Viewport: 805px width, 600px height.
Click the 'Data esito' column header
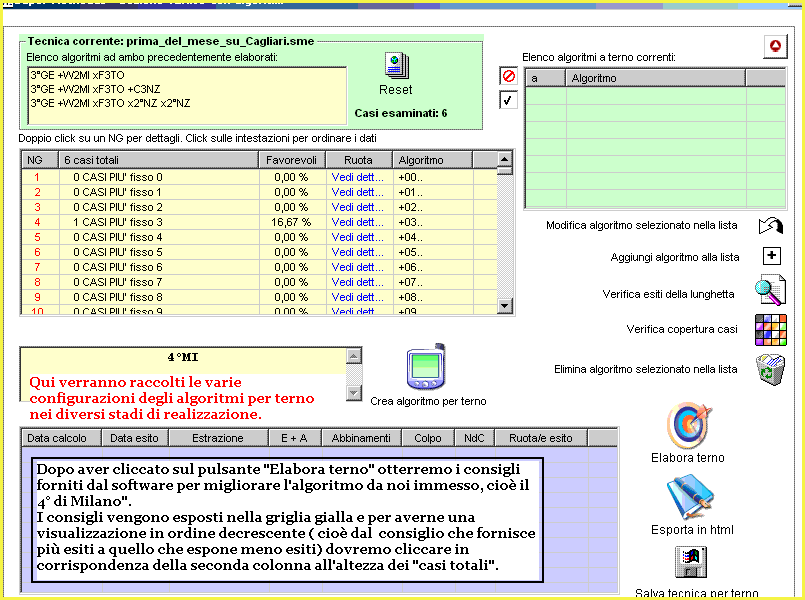(135, 438)
